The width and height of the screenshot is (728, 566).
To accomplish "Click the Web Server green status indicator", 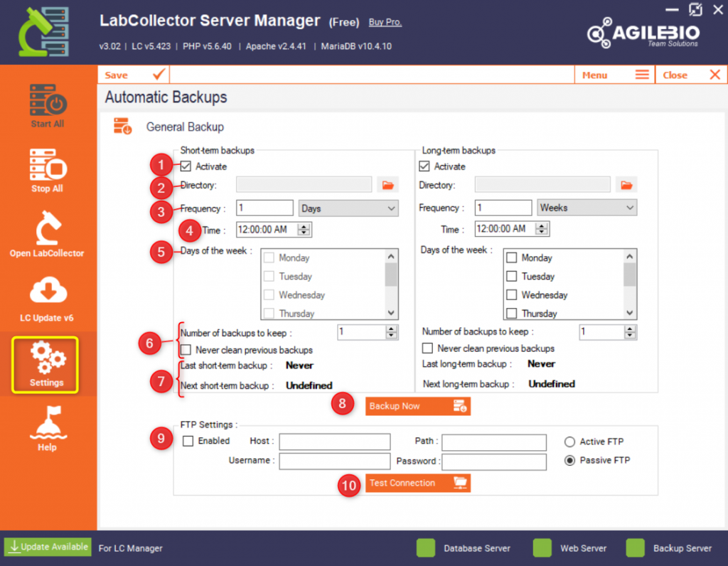I will click(542, 548).
